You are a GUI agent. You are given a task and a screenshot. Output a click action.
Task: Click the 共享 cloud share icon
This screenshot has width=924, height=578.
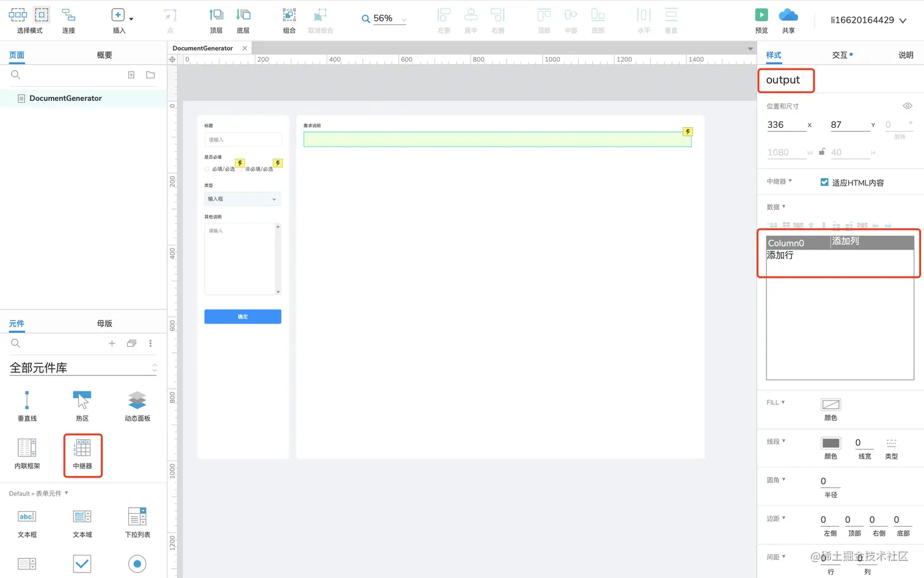[788, 15]
